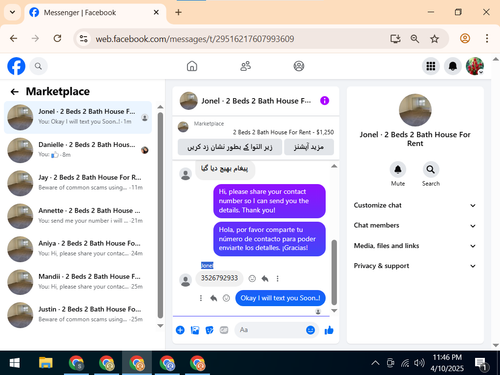Image resolution: width=500 pixels, height=375 pixels.
Task: Open more options for 'Okay I will text' message
Action: coord(201,298)
